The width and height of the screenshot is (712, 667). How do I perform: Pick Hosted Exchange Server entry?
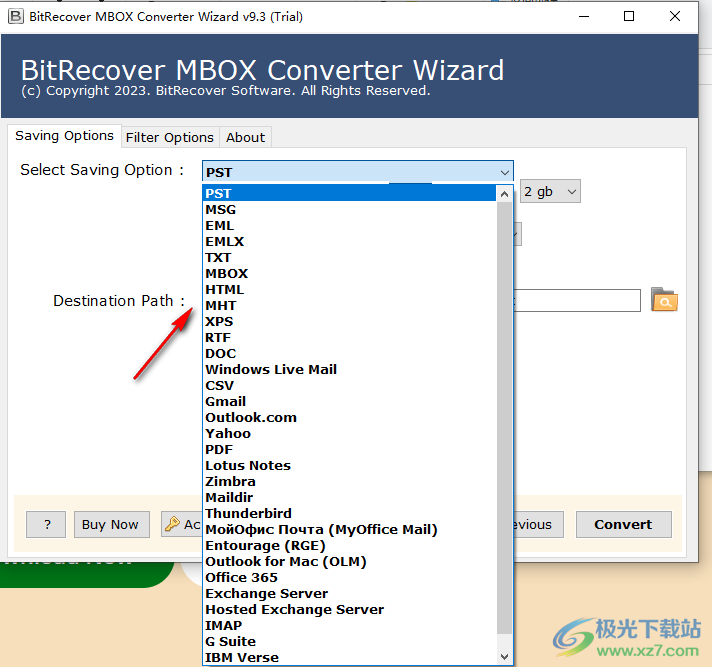coord(349,609)
